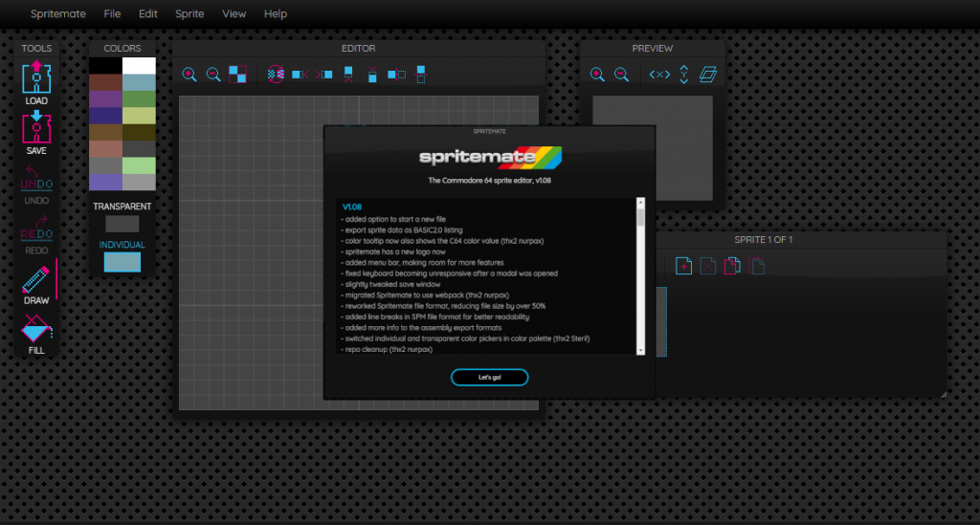Viewport: 980px width, 525px height.
Task: Click 'spritemate has a new logo now'
Action: [393, 252]
